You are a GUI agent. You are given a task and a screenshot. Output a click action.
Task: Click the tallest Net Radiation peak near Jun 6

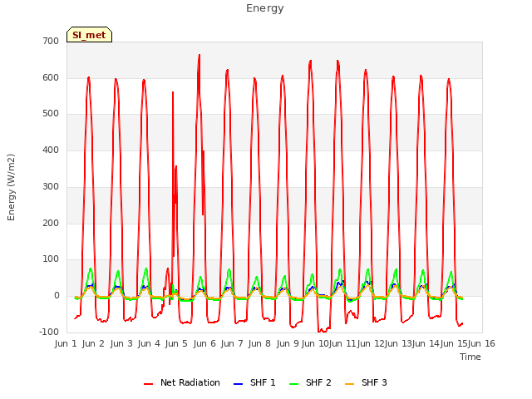pyautogui.click(x=199, y=55)
